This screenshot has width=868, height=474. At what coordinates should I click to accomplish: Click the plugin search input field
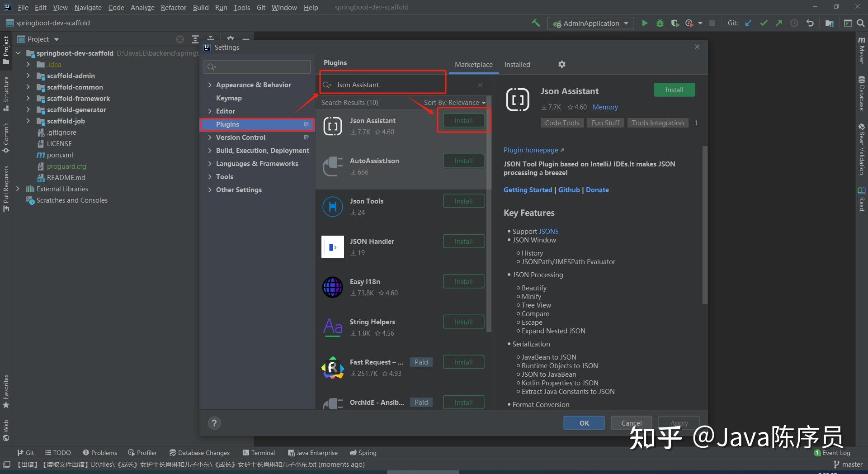click(389, 85)
